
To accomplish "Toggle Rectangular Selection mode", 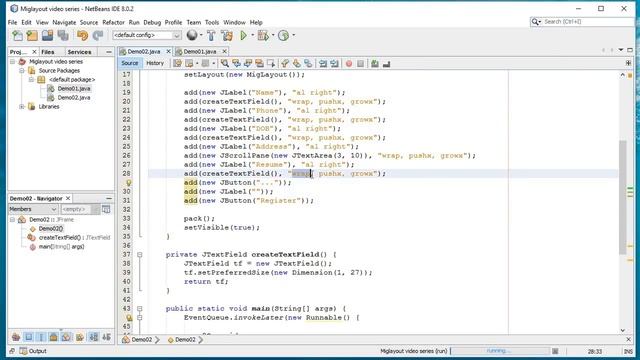I will coord(271,63).
